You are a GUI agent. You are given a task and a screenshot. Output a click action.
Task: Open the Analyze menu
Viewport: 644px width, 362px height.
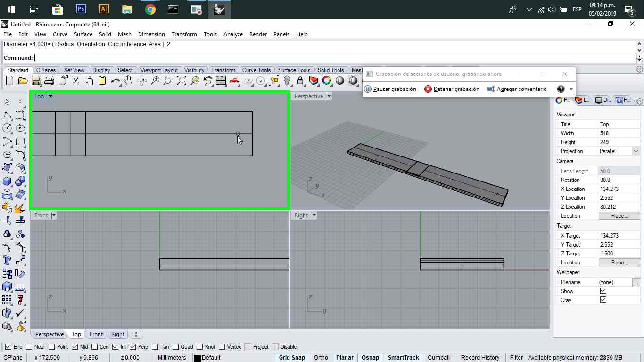pyautogui.click(x=233, y=34)
